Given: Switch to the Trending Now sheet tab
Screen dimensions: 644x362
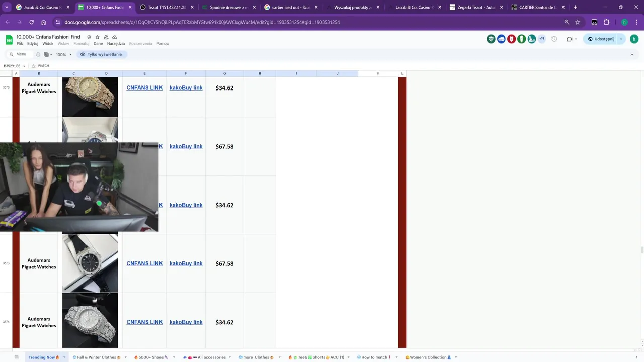Looking at the screenshot, I should point(44,357).
